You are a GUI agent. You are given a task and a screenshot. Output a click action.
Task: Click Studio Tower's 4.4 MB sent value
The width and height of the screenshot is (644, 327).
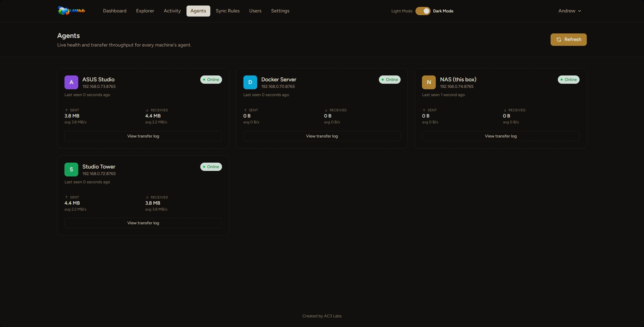pos(72,203)
